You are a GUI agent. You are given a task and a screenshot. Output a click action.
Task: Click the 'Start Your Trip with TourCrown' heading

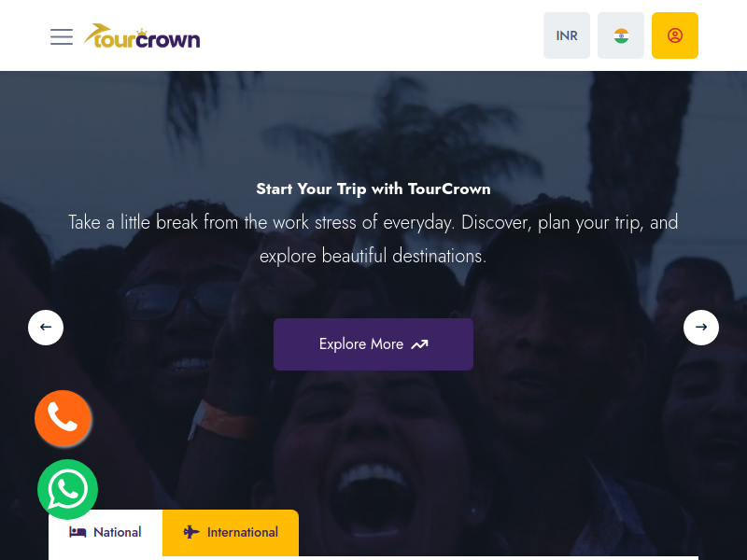(373, 189)
